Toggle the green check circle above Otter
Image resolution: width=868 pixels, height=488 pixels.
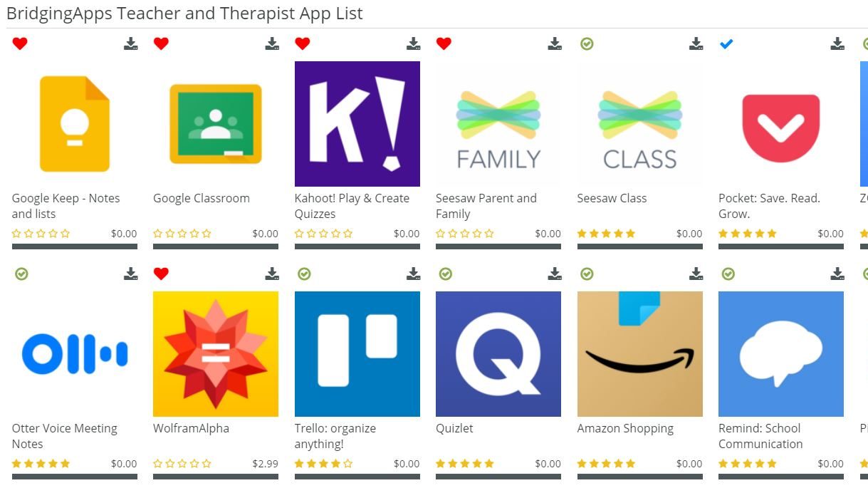[21, 274]
